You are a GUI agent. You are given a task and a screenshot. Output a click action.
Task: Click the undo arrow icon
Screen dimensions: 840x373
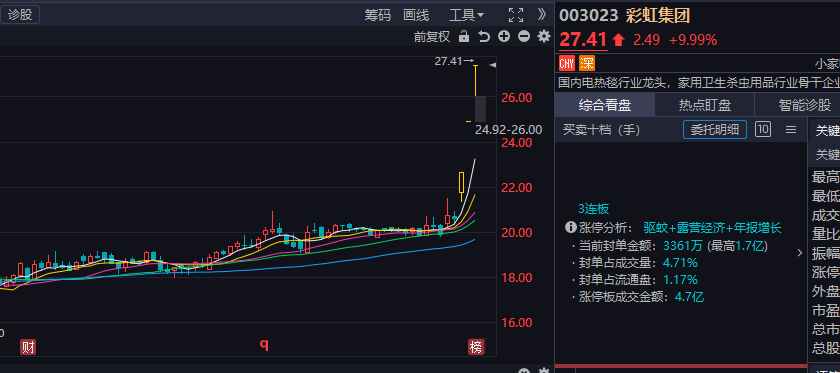[484, 36]
